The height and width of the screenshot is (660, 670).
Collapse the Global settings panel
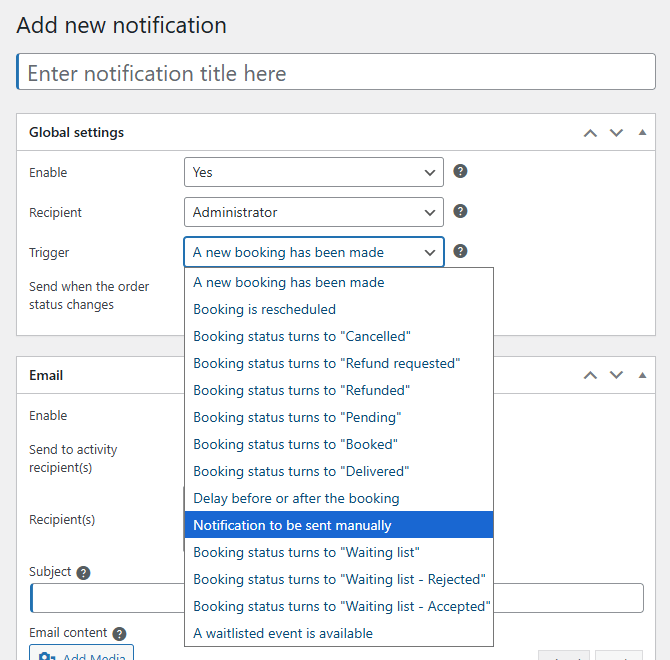[x=642, y=132]
